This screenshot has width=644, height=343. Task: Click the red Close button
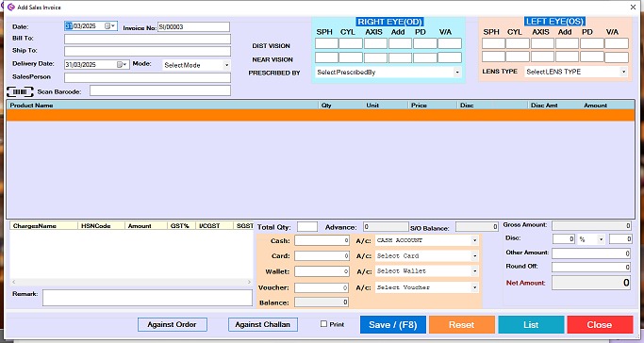tap(600, 324)
